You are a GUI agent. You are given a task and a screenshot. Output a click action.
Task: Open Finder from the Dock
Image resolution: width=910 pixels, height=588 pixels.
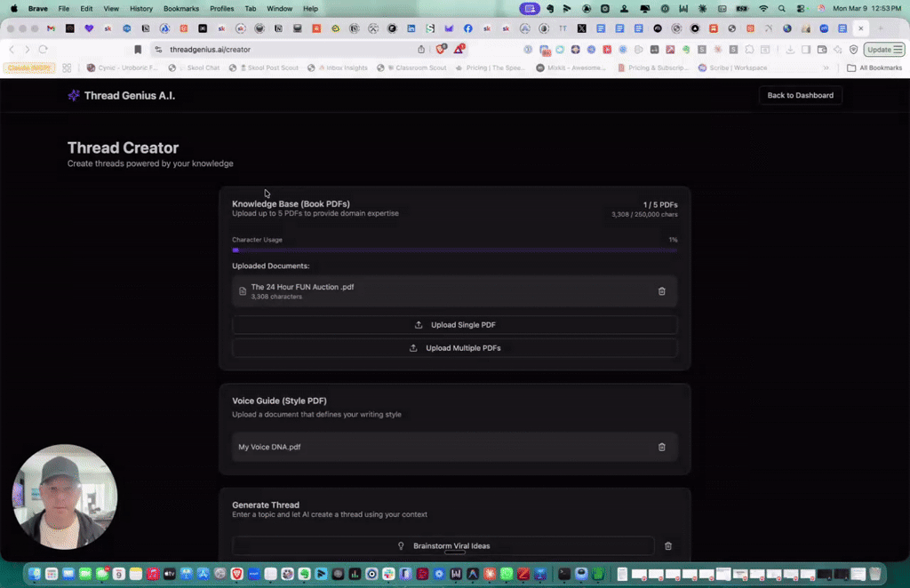[35, 574]
